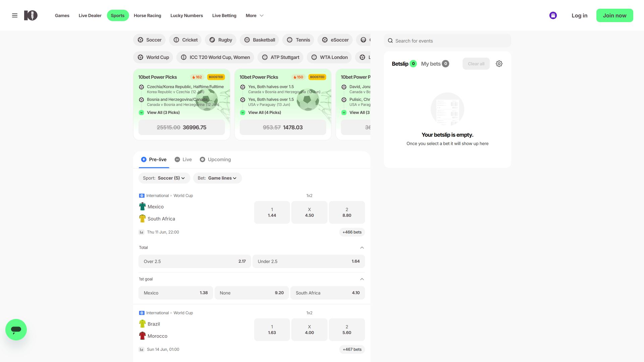Click the Join now button
This screenshot has height=362, width=644.
pos(614,15)
